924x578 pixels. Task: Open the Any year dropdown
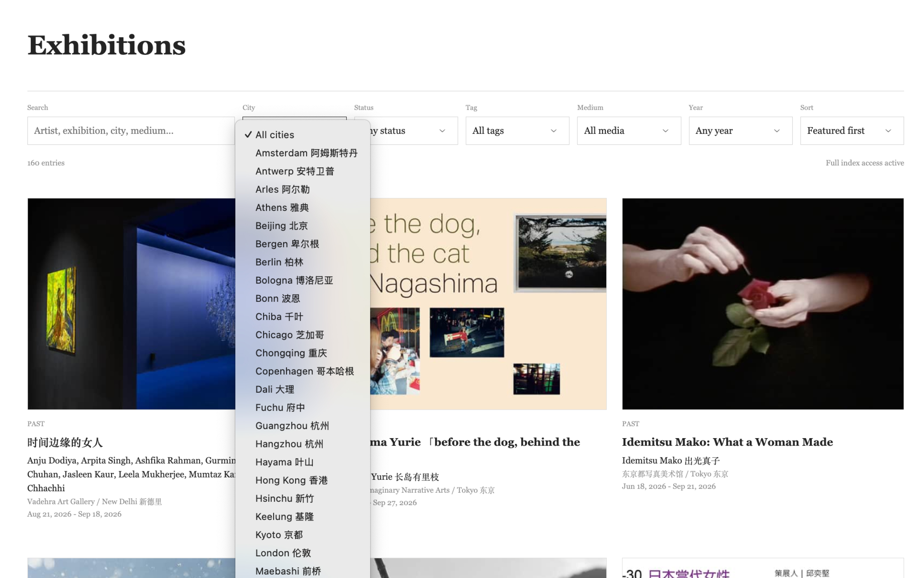740,131
